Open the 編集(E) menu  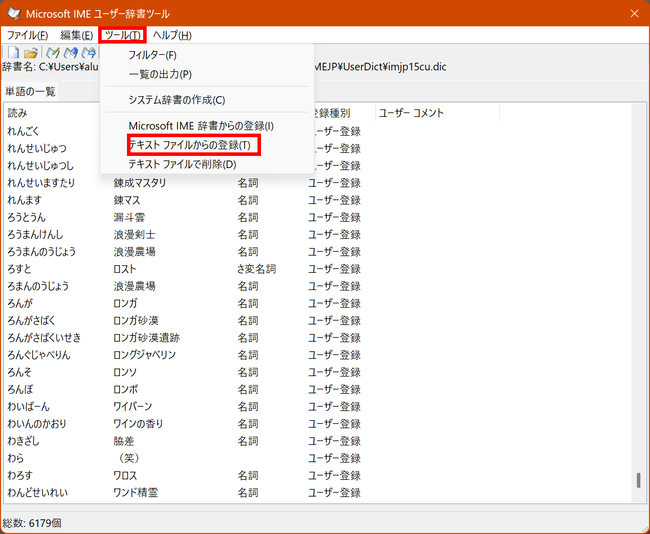pos(76,35)
